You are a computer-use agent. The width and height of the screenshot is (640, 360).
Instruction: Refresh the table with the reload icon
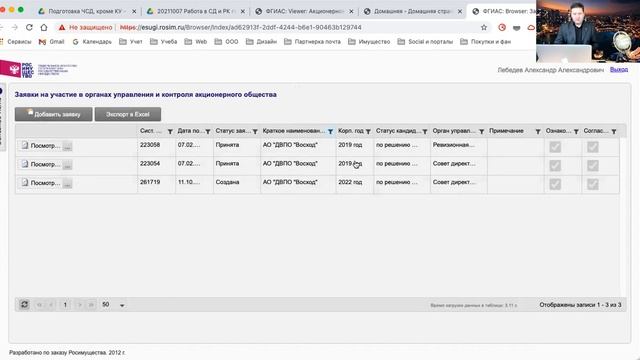click(24, 304)
